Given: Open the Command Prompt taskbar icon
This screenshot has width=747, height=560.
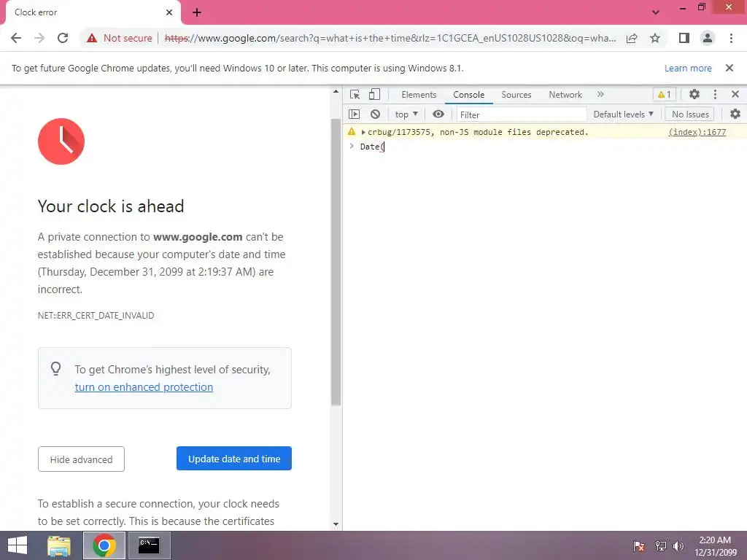Looking at the screenshot, I should pyautogui.click(x=149, y=545).
